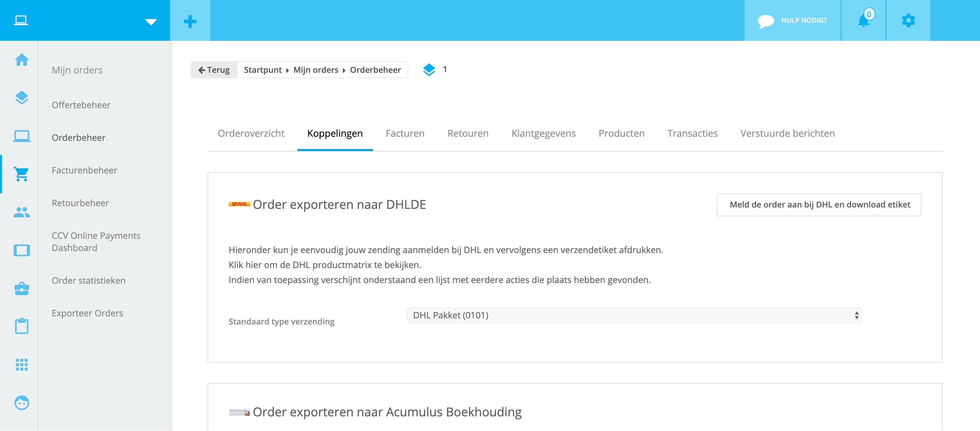Select Orderbeheer in side menu
980x431 pixels.
79,138
